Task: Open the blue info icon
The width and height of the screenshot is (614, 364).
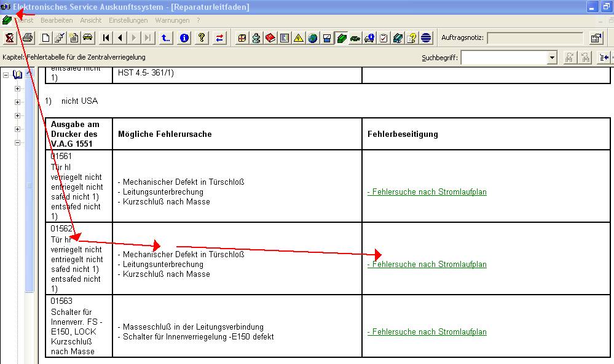Action: pyautogui.click(x=184, y=38)
